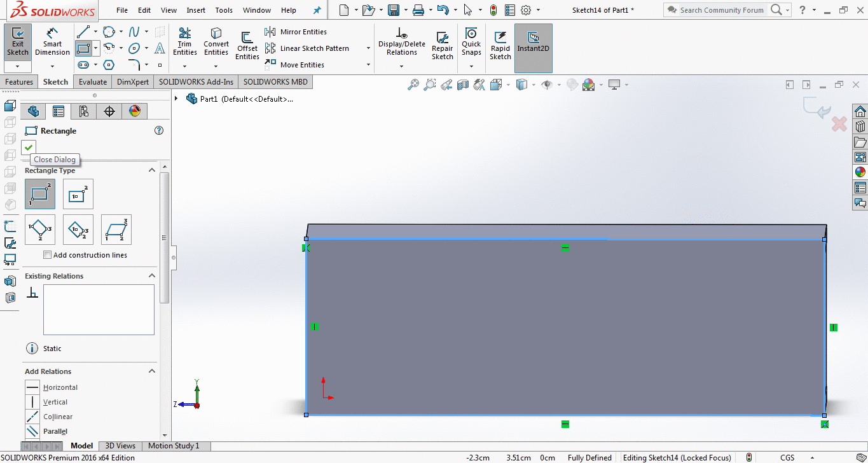
Task: Select Parallelogram rectangle type
Action: tap(116, 230)
